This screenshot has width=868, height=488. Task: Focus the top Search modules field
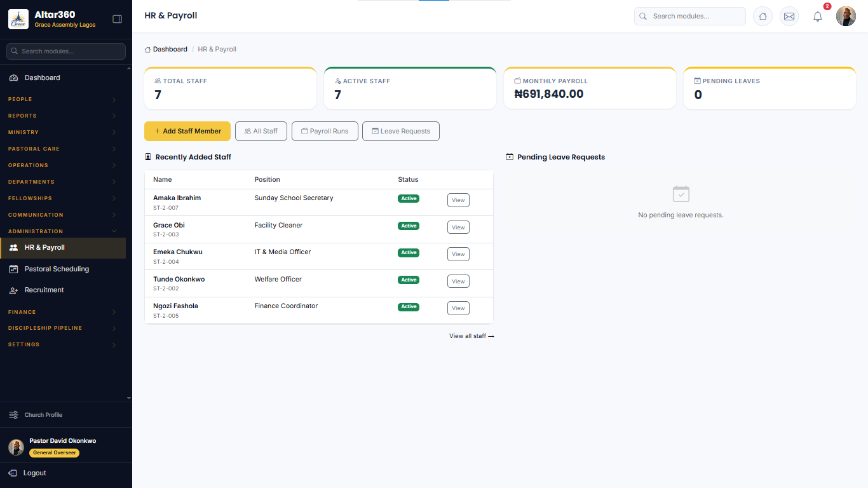pyautogui.click(x=690, y=17)
